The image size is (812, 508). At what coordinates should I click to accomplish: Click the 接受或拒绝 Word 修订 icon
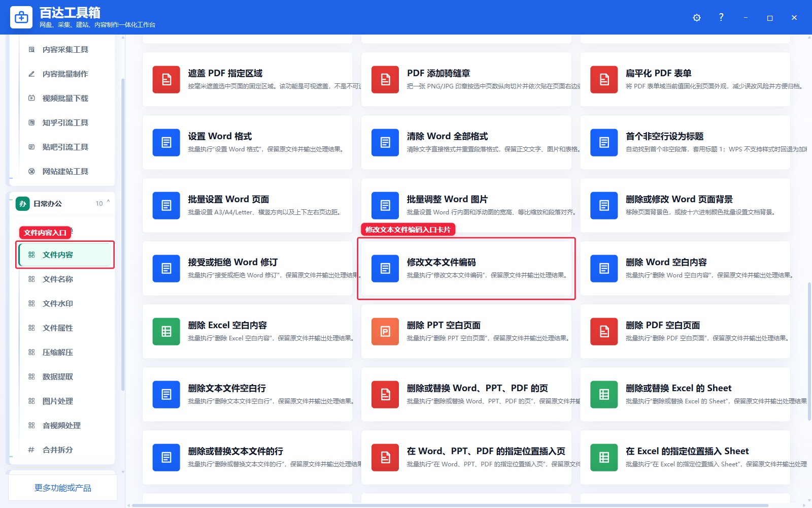point(166,269)
